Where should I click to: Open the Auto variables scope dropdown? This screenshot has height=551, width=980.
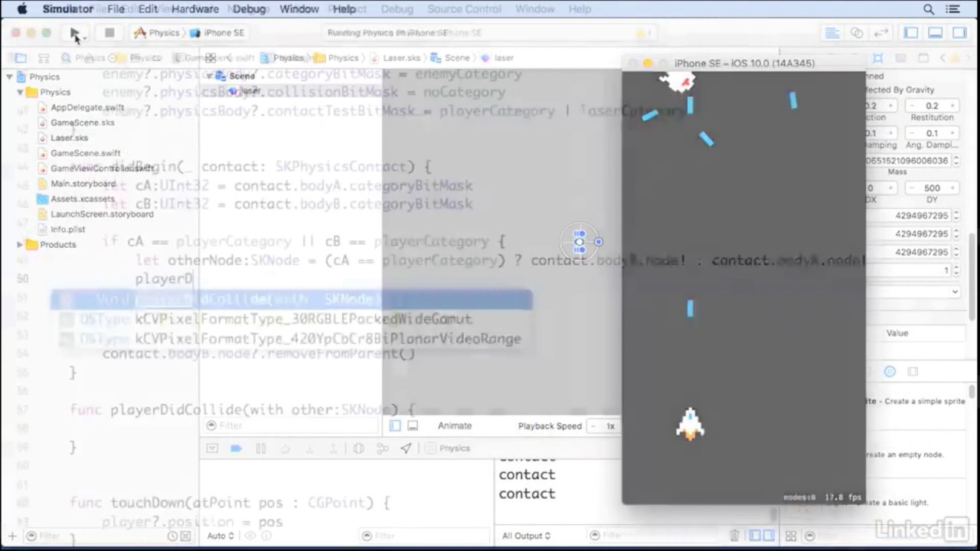pyautogui.click(x=220, y=536)
